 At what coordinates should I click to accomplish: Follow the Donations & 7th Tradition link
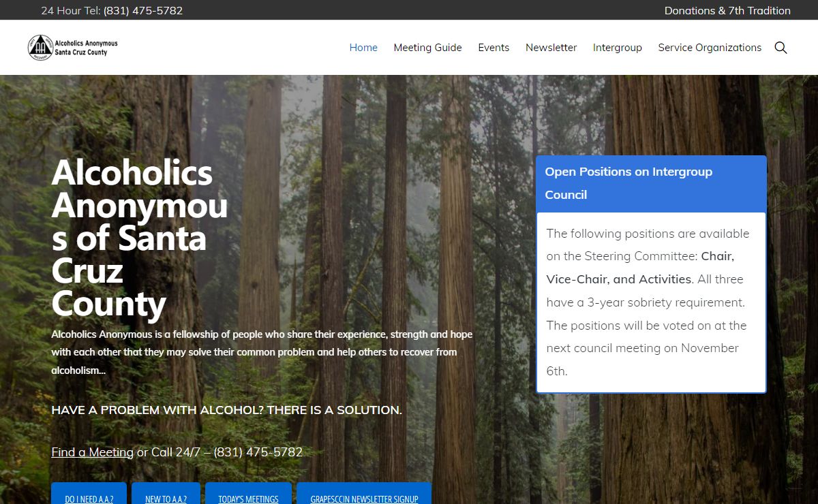click(727, 10)
